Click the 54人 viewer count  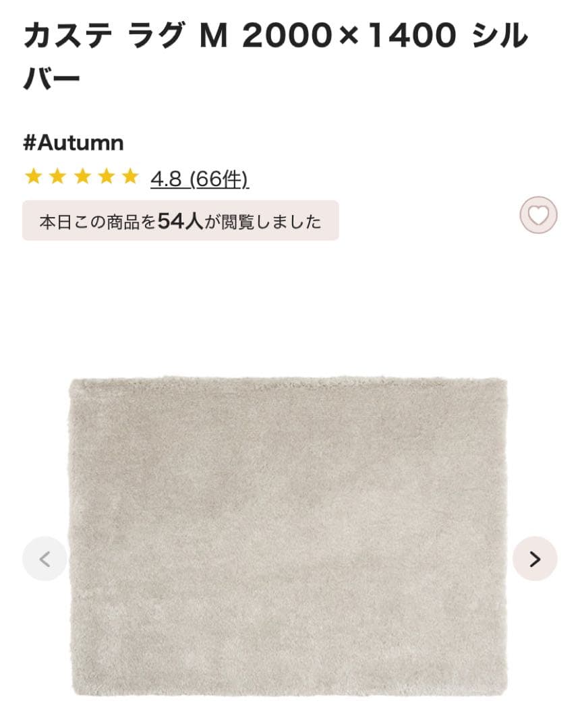[x=181, y=222]
